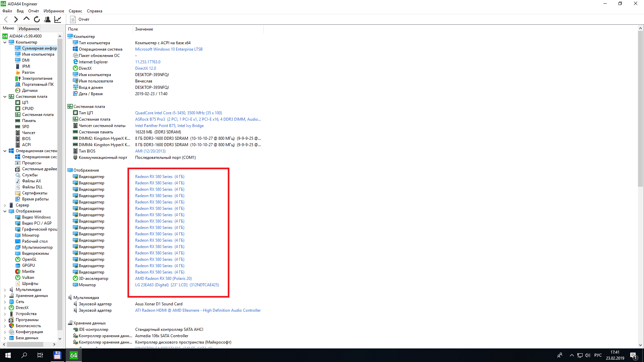Image resolution: width=644 pixels, height=362 pixels.
Task: Collapse the Отображение tree node
Action: tap(5, 211)
